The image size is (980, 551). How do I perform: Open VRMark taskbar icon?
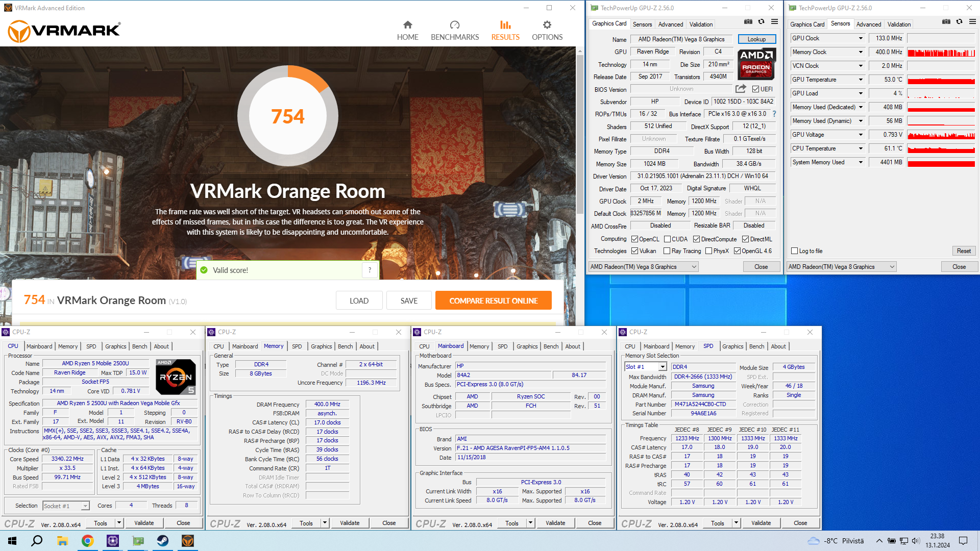[x=188, y=541]
